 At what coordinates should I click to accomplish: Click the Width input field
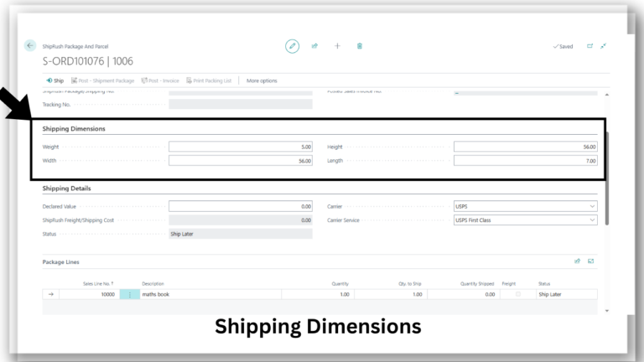pyautogui.click(x=241, y=161)
